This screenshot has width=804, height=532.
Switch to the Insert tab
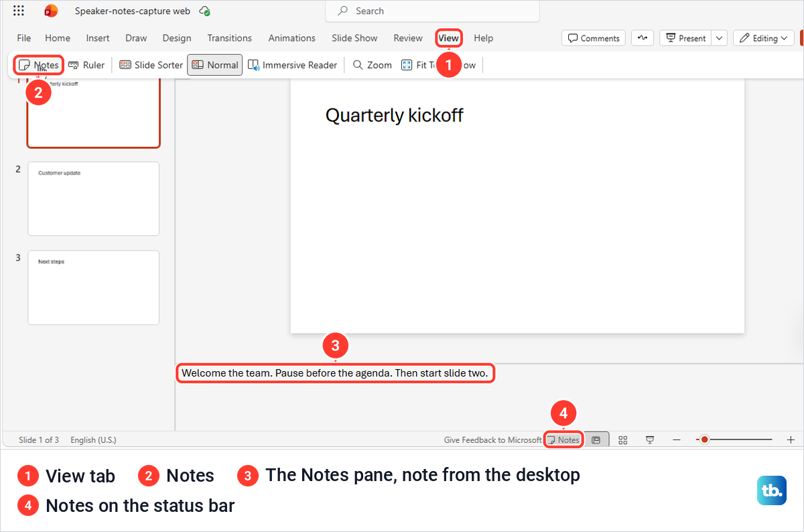[x=98, y=38]
